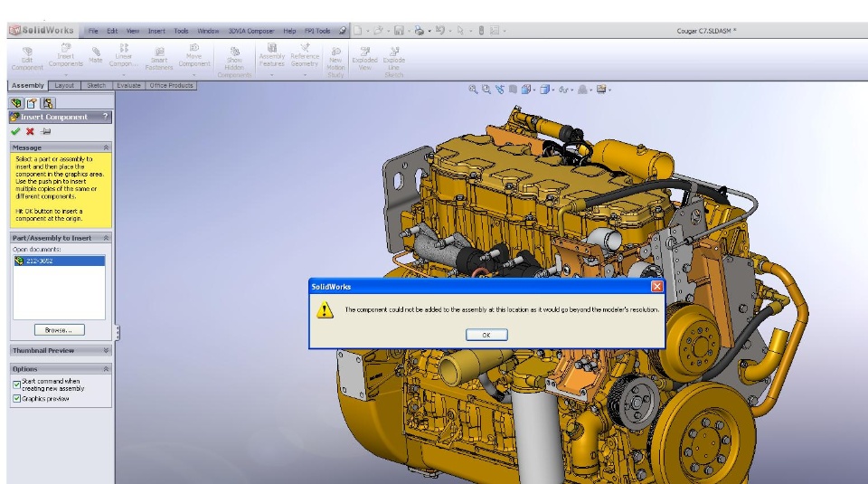
Task: Collapse the Options section
Action: (x=106, y=369)
